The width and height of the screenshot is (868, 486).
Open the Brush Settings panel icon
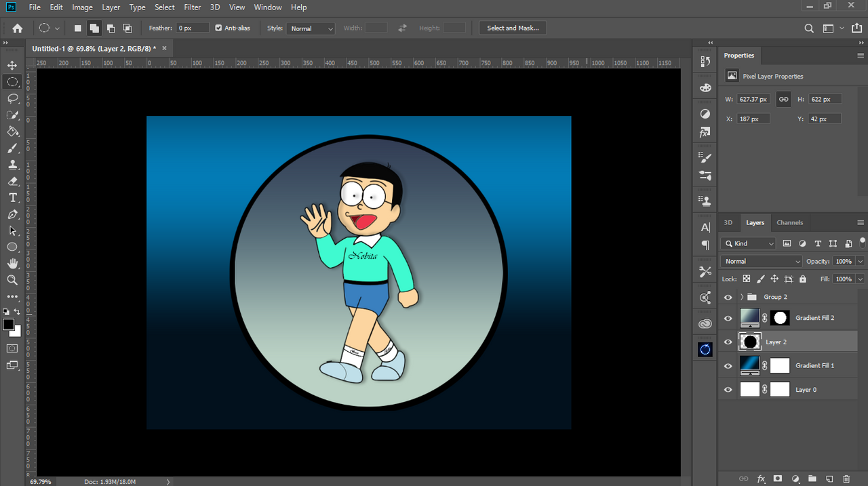705,157
